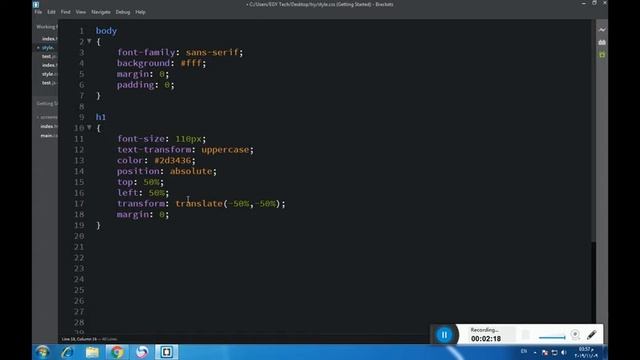Click line number 20 in the gutter

79,236
